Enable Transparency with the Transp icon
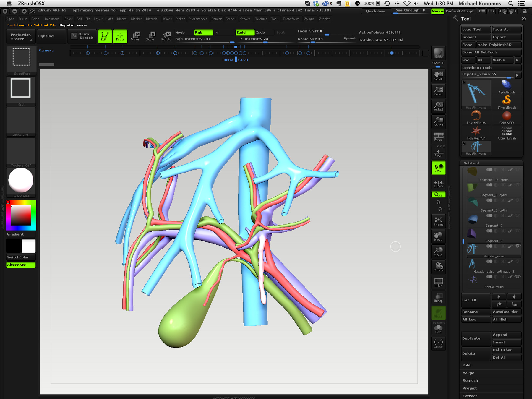 438,297
